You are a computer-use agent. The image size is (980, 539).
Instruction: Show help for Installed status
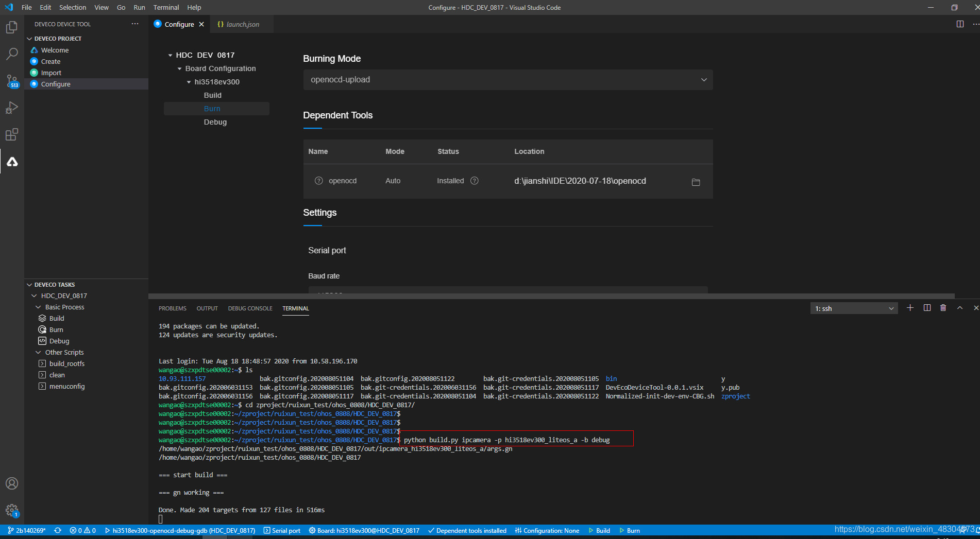point(475,181)
